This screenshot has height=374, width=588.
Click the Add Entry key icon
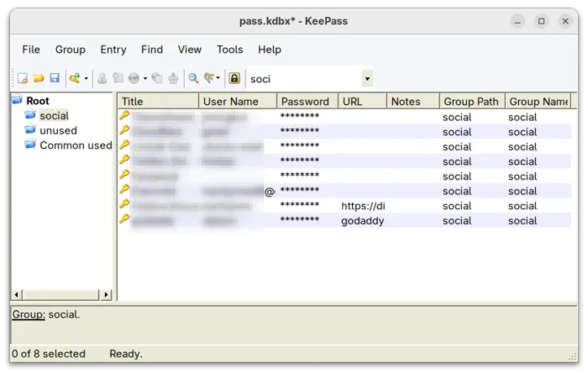pyautogui.click(x=74, y=78)
